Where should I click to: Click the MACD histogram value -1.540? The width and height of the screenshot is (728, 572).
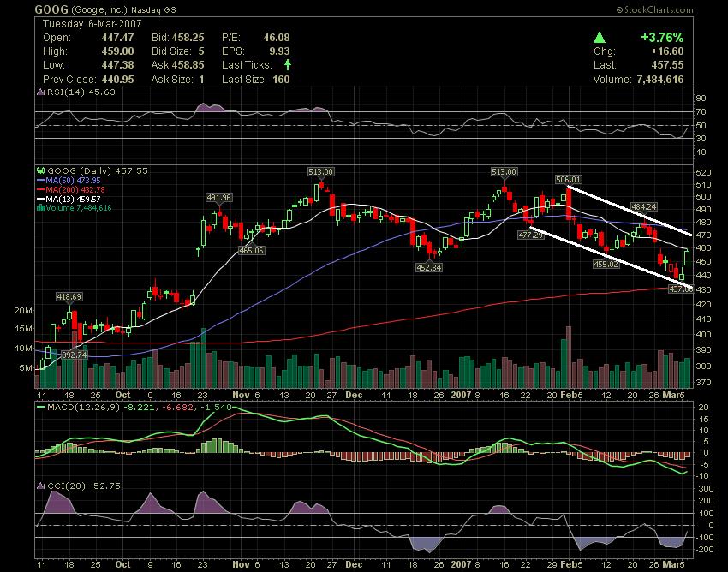tap(216, 408)
